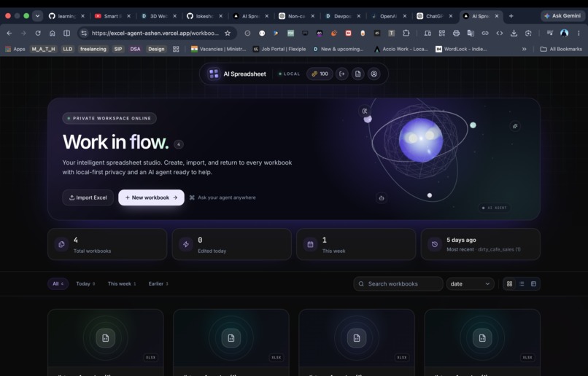588x376 pixels.
Task: Click the Total workbooks stat card
Action: pyautogui.click(x=107, y=244)
